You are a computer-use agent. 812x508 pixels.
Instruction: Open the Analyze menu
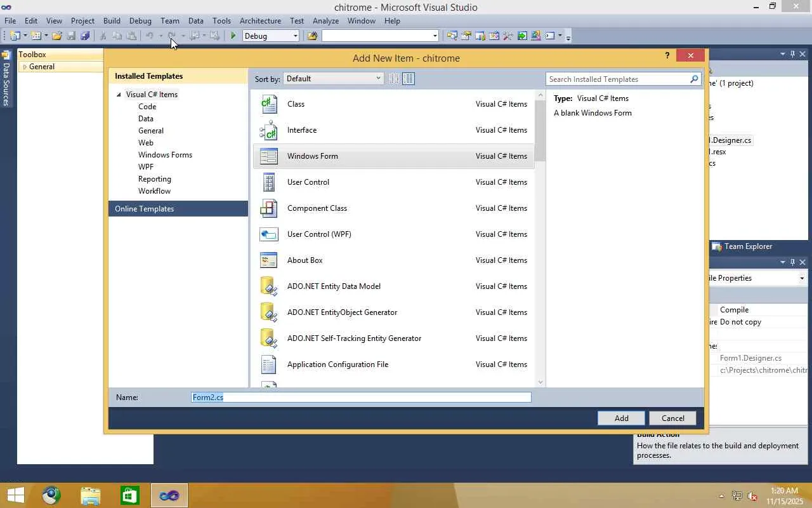pos(325,21)
